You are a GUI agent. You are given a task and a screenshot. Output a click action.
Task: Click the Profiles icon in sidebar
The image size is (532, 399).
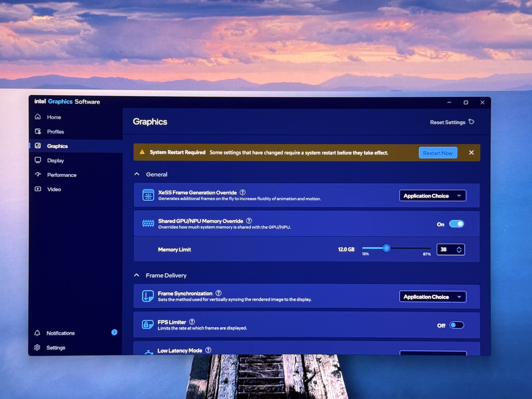(38, 131)
